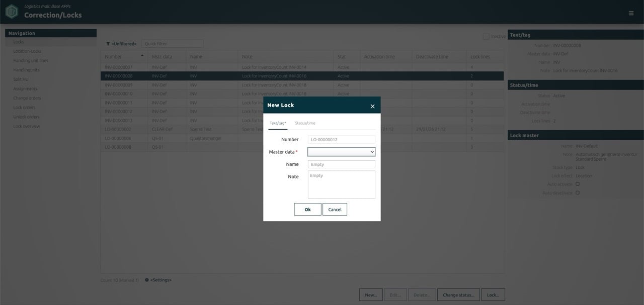Click the Lock... button

493,294
